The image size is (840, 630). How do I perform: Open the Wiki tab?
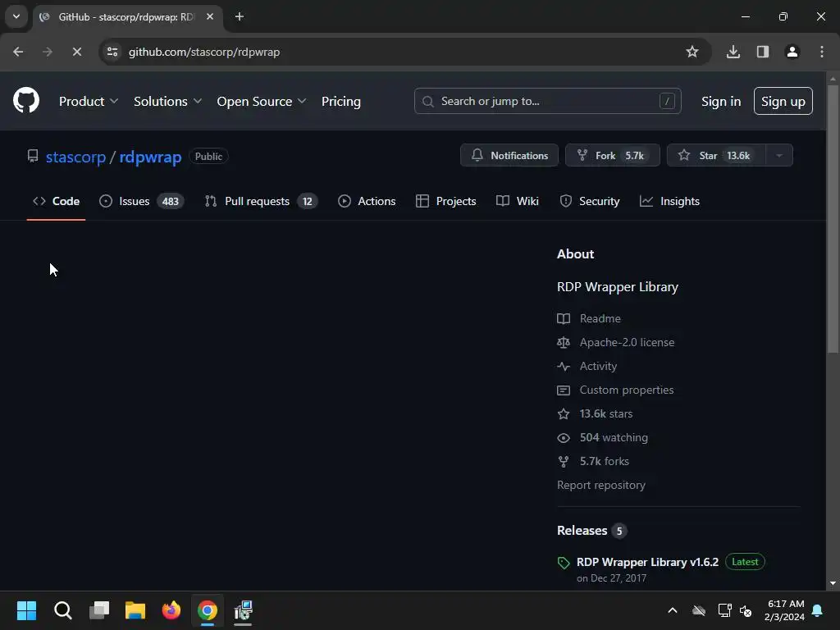tap(518, 202)
